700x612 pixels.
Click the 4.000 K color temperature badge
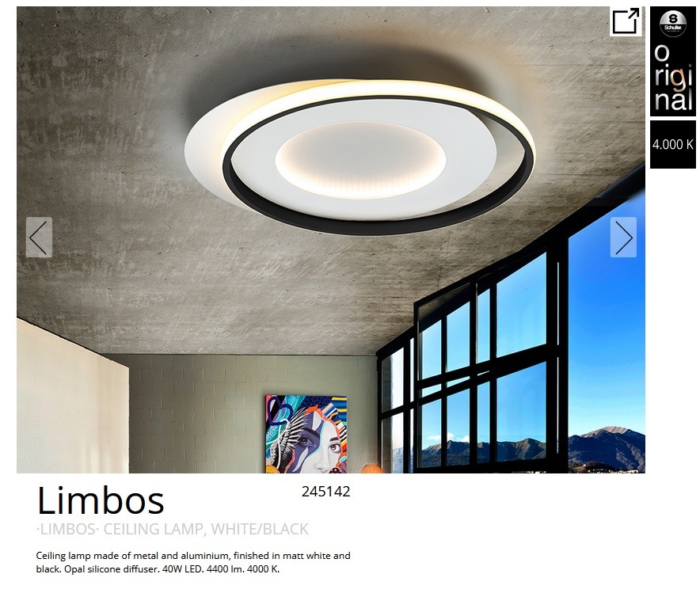click(673, 145)
